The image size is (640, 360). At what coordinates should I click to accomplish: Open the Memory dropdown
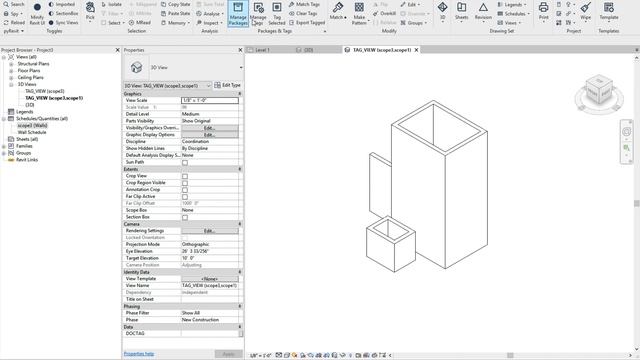[176, 23]
